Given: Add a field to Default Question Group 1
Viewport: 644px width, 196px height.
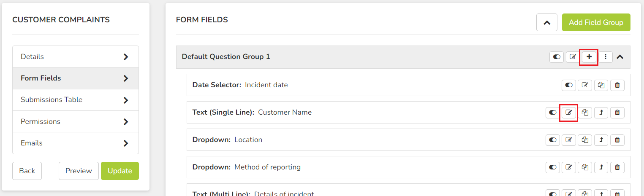Looking at the screenshot, I should (589, 57).
